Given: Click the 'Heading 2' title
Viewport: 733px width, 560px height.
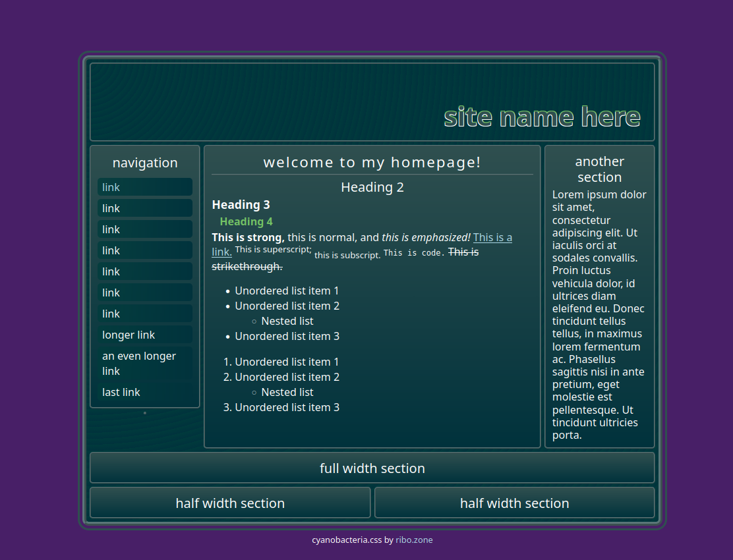Looking at the screenshot, I should click(x=372, y=187).
